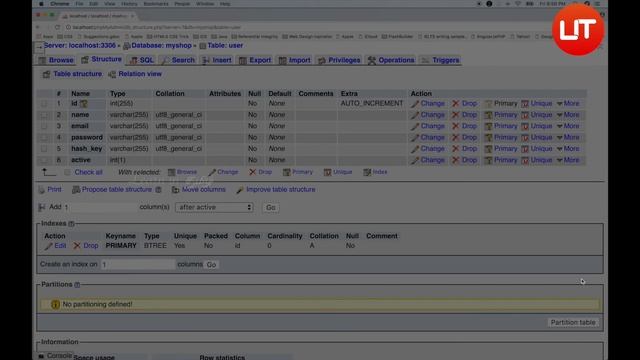Image resolution: width=640 pixels, height=360 pixels.
Task: Expand the More dropdown for password row
Action: point(568,138)
